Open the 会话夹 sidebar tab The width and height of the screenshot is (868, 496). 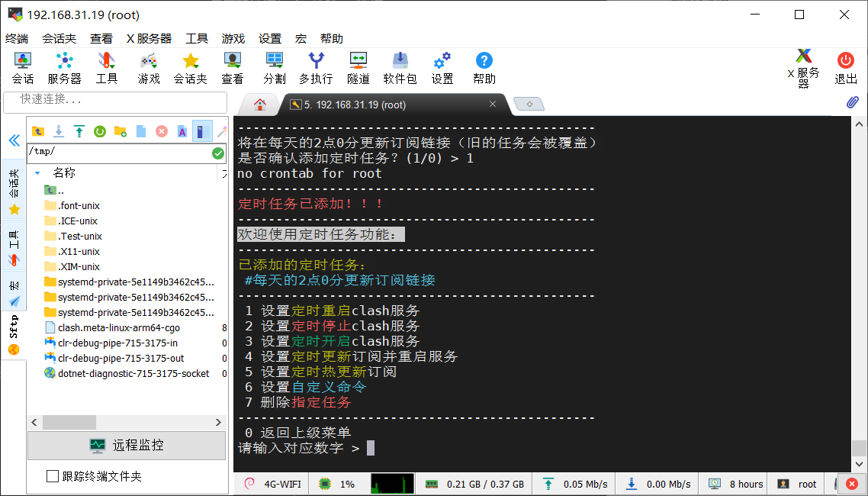(x=14, y=189)
